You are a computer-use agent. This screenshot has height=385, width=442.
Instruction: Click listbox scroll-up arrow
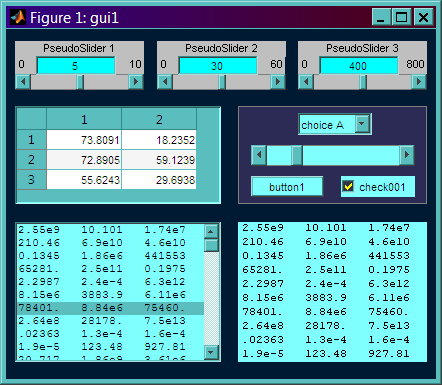211,231
